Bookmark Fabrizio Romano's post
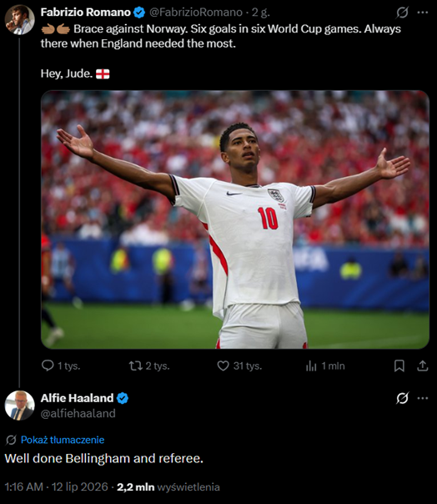 coord(399,365)
